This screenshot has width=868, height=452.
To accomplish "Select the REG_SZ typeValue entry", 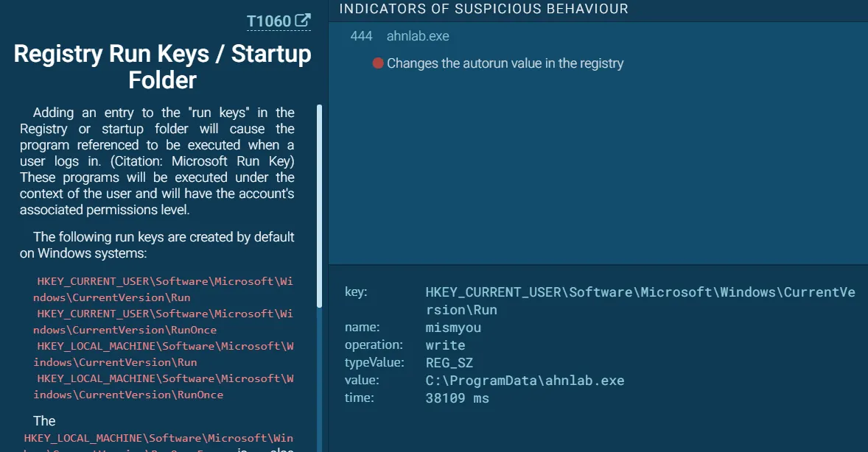I will click(449, 363).
